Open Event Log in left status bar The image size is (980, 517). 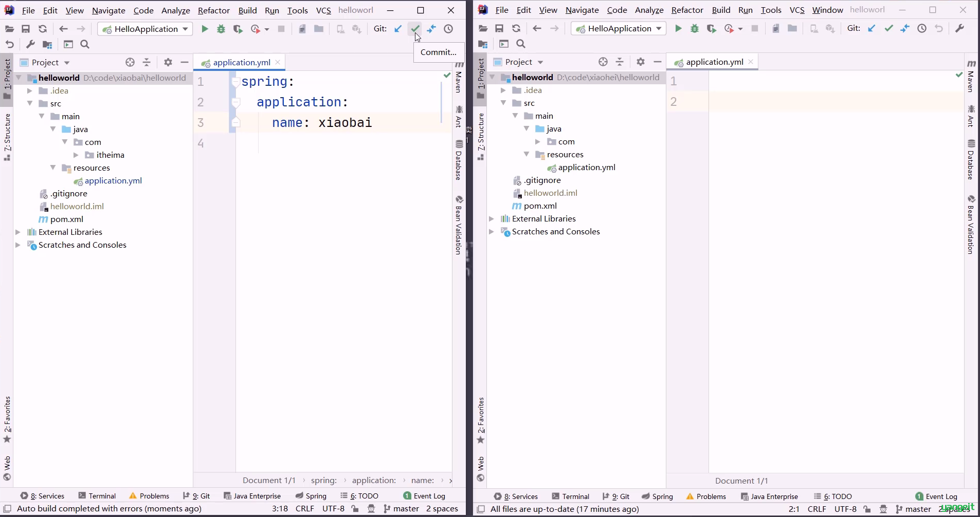(424, 496)
